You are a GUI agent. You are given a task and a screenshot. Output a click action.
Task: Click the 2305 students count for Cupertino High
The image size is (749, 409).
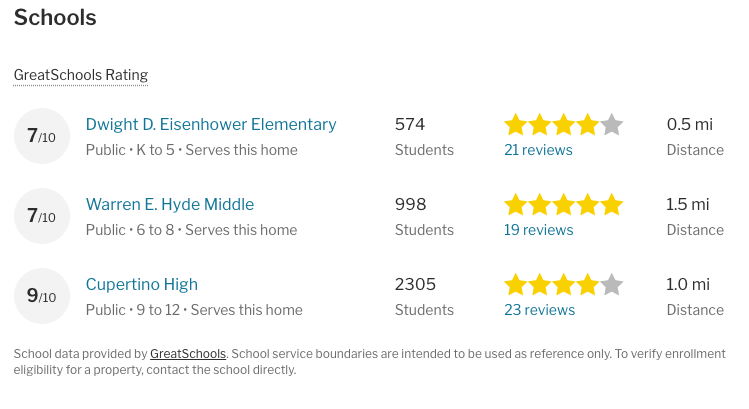click(415, 284)
